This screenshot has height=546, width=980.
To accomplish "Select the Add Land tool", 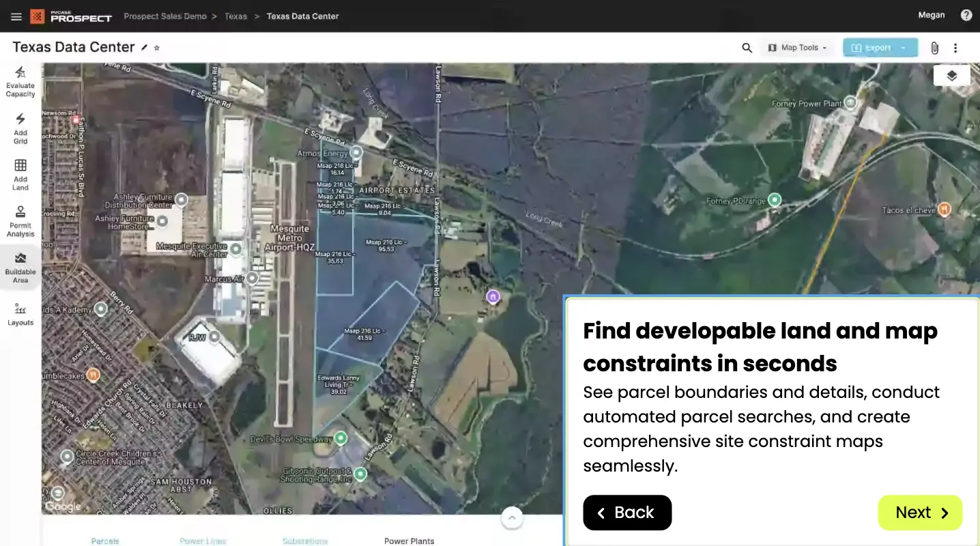I will [20, 175].
